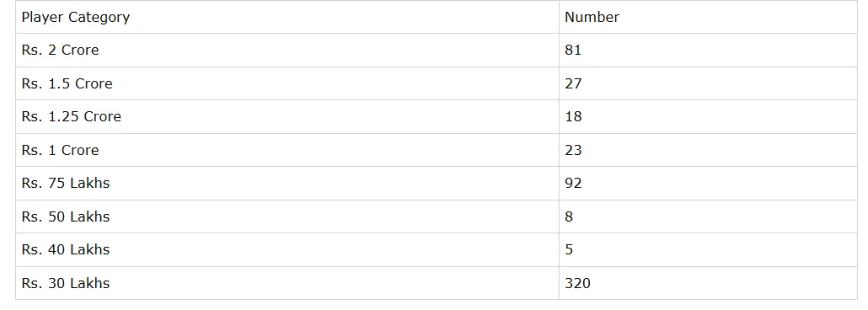Click the number 8 value
The height and width of the screenshot is (310, 868).
click(569, 216)
